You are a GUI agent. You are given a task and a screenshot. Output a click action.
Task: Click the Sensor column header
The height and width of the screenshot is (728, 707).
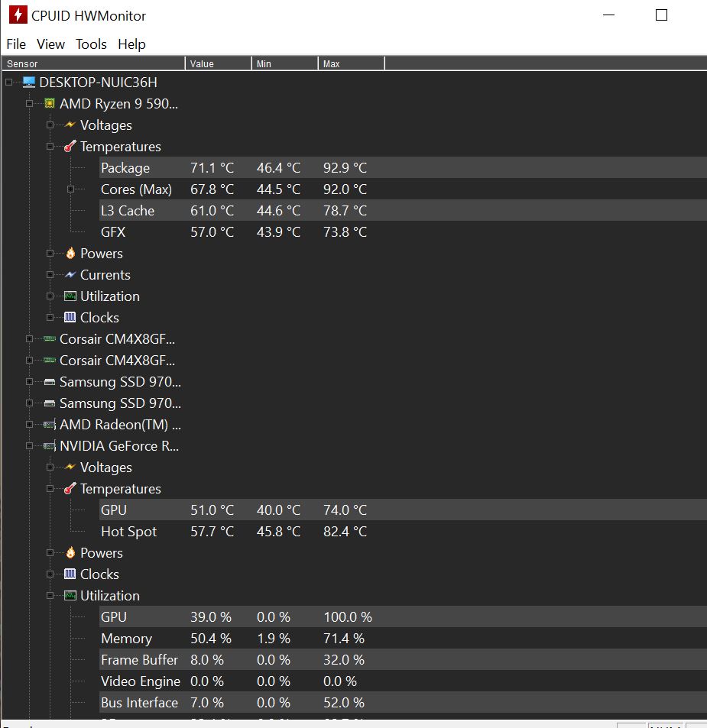coord(93,63)
